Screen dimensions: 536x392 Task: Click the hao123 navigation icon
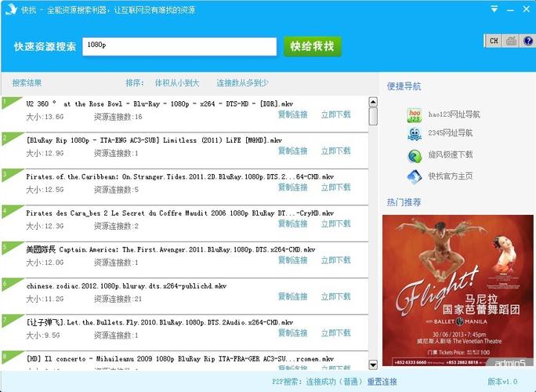[415, 114]
